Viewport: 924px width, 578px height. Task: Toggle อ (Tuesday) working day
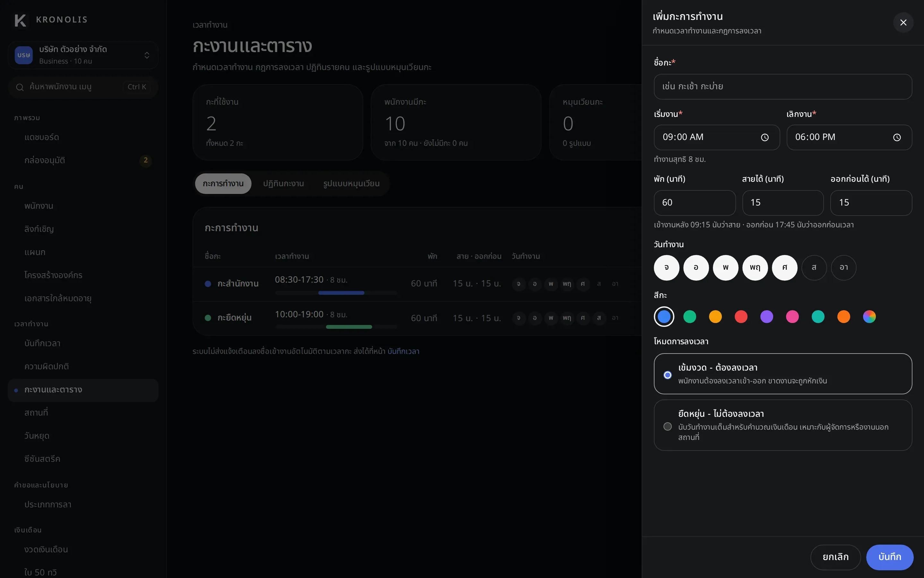pos(696,267)
